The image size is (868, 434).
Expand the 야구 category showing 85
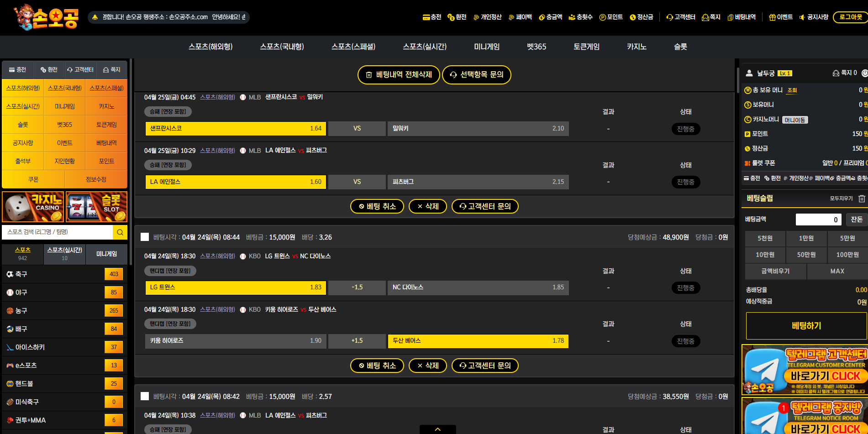(x=64, y=293)
